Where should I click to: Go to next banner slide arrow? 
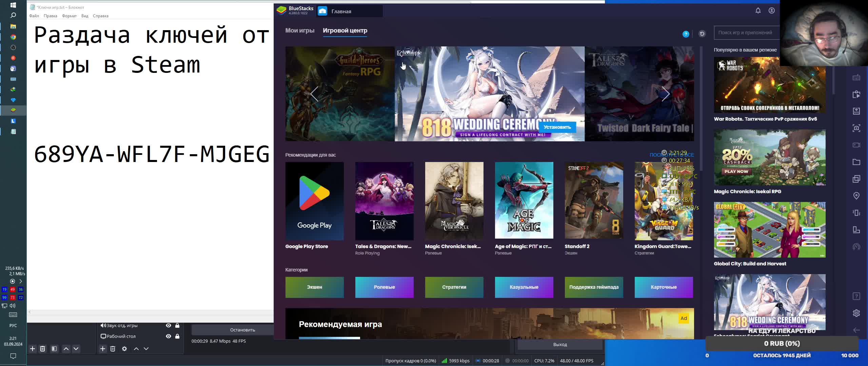point(665,94)
